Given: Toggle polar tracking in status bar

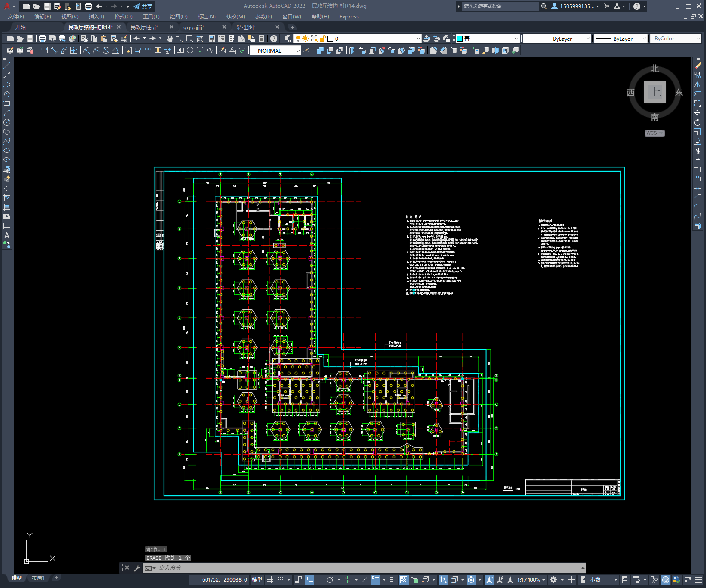Looking at the screenshot, I should [330, 580].
